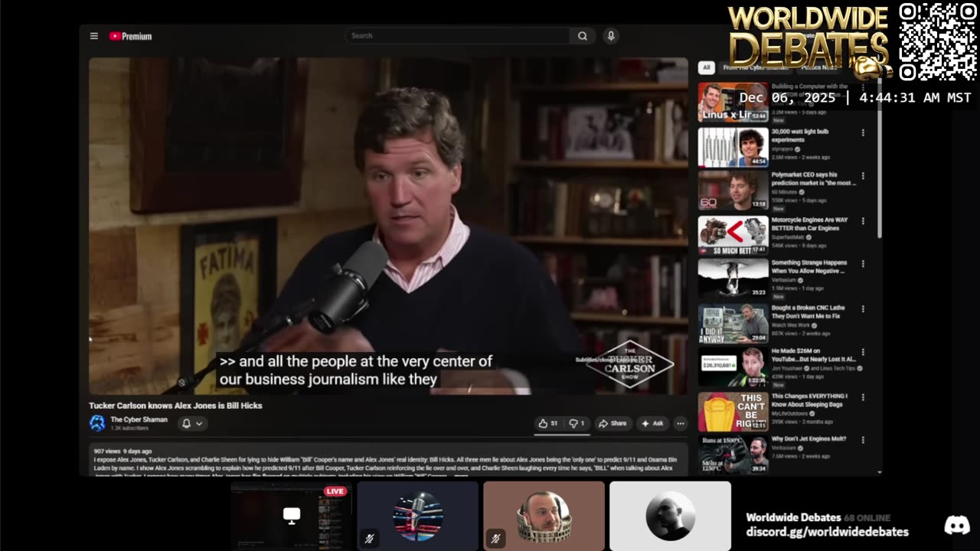Click the magnifier search button
Image resolution: width=980 pixels, height=551 pixels.
point(583,36)
